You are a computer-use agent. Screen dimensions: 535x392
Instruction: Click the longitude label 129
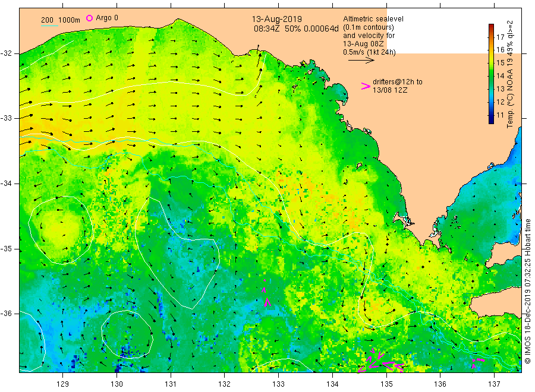(x=63, y=384)
